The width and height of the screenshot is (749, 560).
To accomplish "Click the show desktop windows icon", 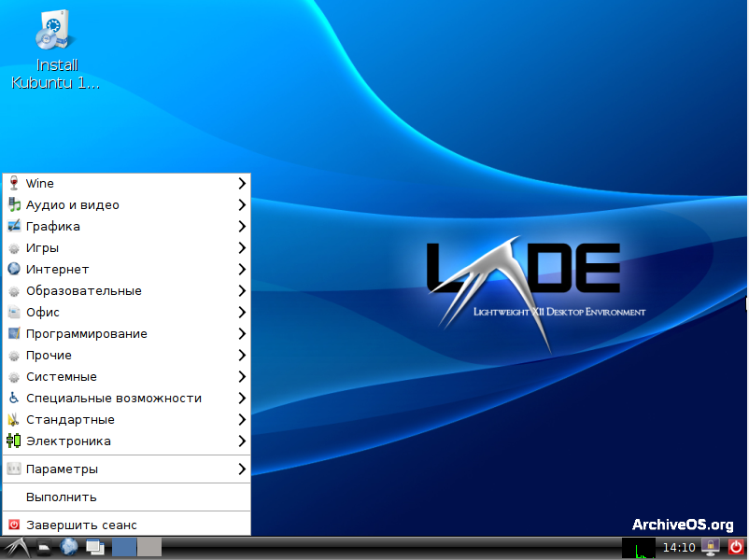I will [x=95, y=548].
